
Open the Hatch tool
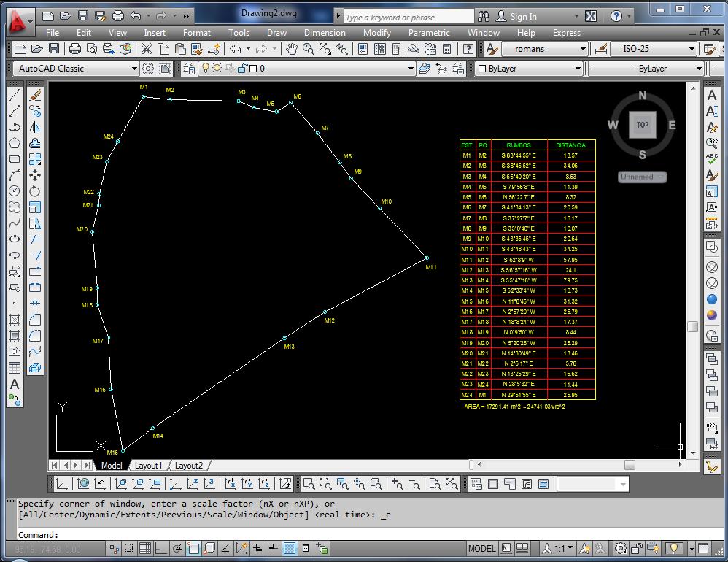15,319
